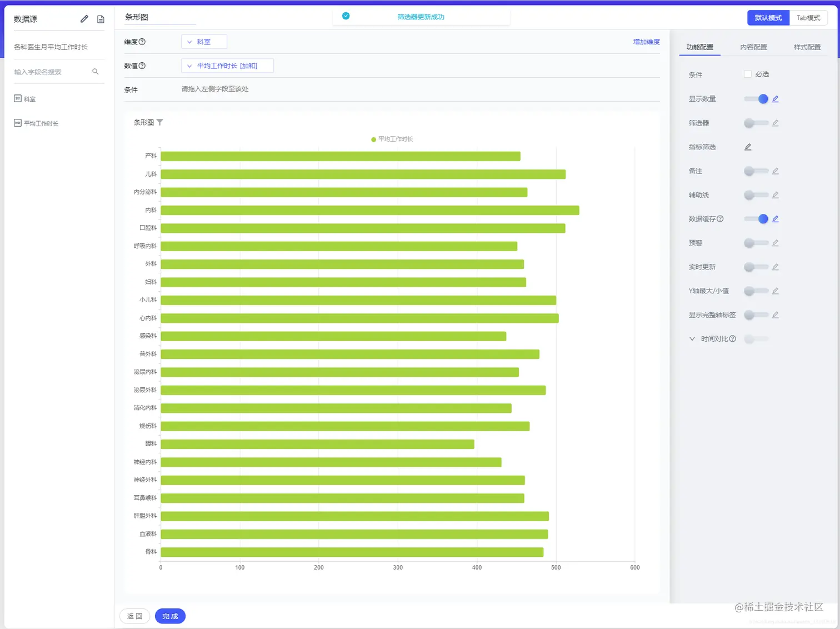Image resolution: width=840 pixels, height=629 pixels.
Task: Check the 必选 checkbox
Action: 748,74
